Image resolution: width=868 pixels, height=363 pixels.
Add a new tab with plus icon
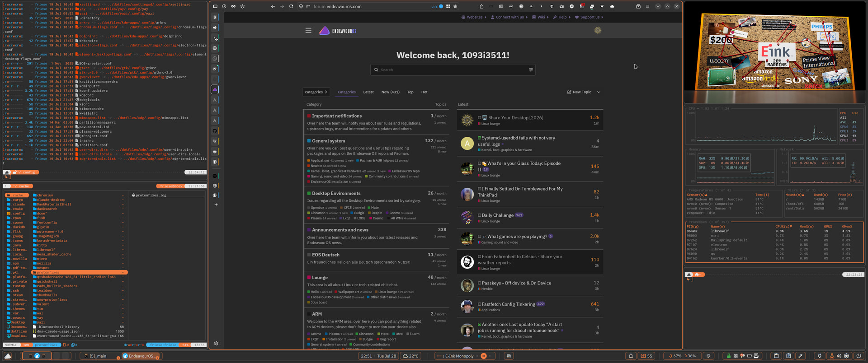click(216, 205)
